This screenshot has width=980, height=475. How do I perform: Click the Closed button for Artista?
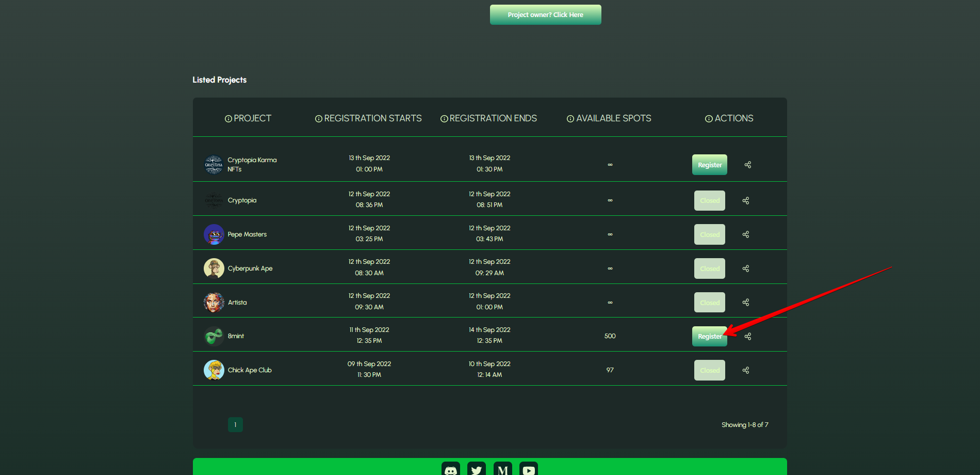pos(709,303)
